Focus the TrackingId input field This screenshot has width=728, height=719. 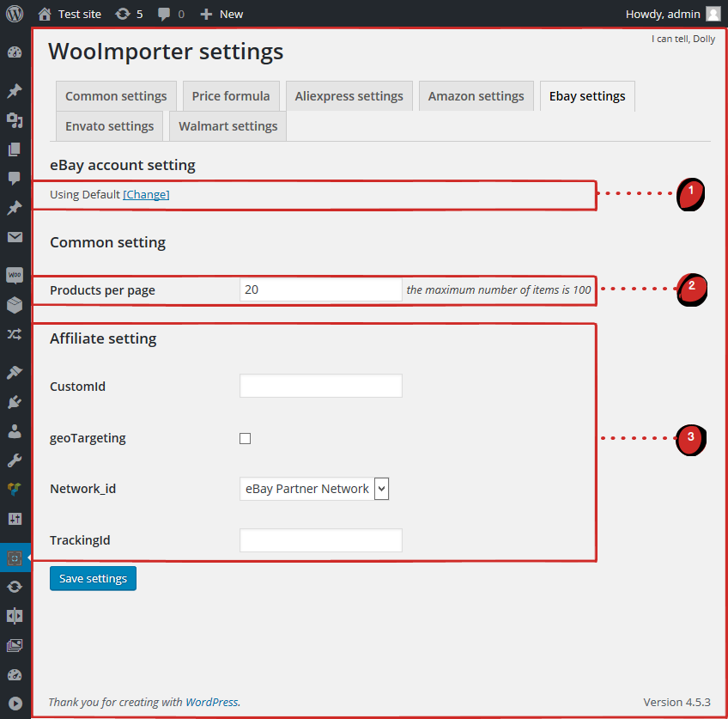321,540
